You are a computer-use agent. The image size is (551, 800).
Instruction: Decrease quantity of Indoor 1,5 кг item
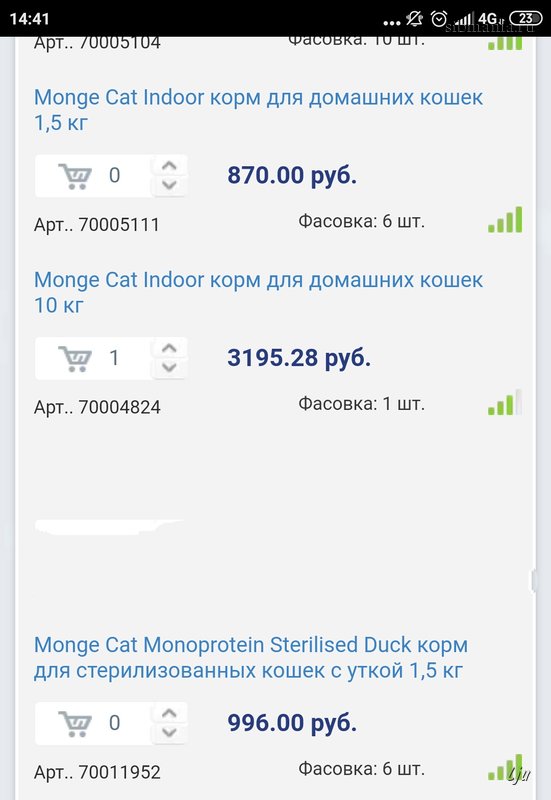click(169, 185)
